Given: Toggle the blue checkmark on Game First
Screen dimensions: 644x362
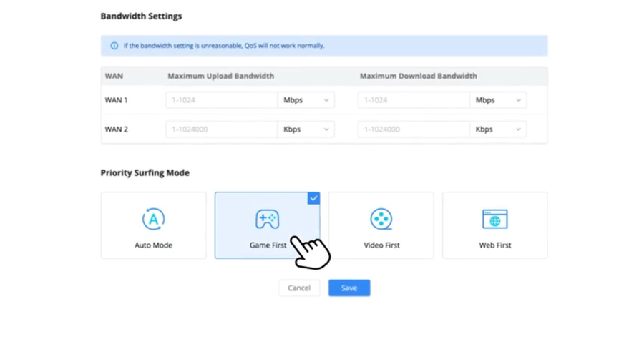Looking at the screenshot, I should 313,198.
